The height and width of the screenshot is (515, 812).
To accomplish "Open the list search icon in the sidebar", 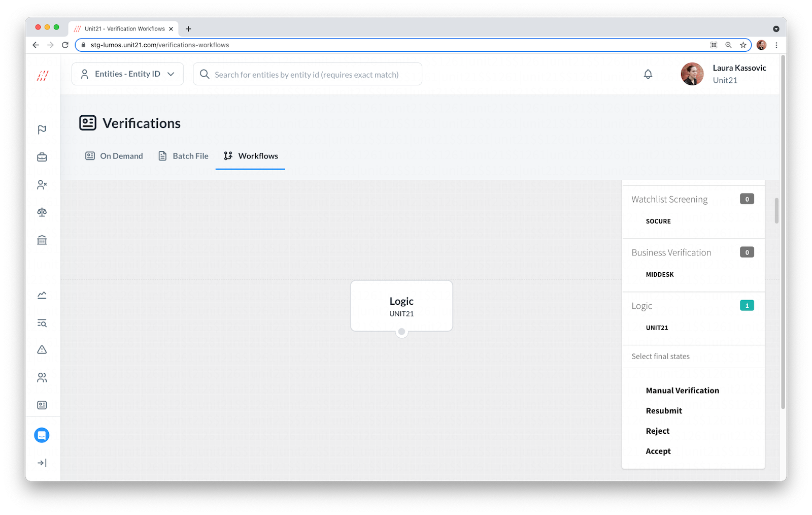I will (x=42, y=323).
